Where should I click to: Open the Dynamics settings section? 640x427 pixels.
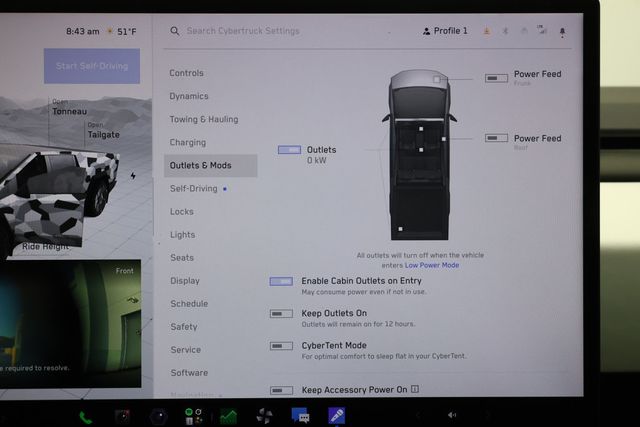pyautogui.click(x=189, y=96)
